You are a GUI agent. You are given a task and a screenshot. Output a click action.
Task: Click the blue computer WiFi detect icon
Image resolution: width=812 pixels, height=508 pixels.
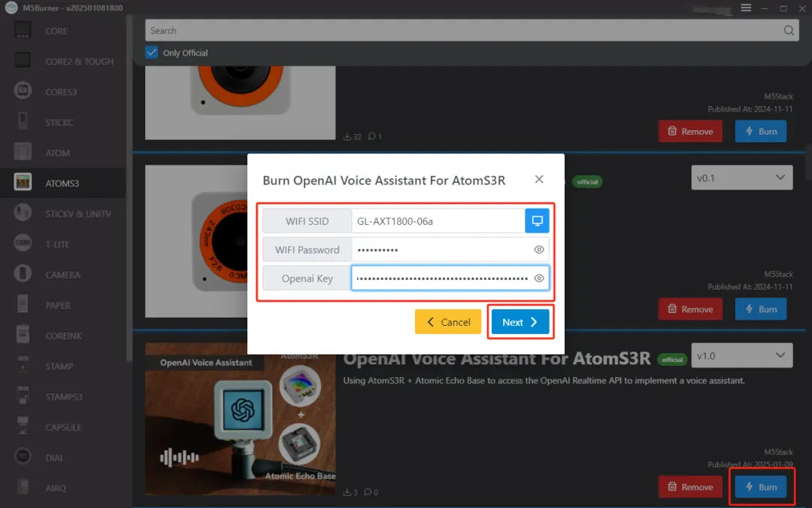(537, 221)
